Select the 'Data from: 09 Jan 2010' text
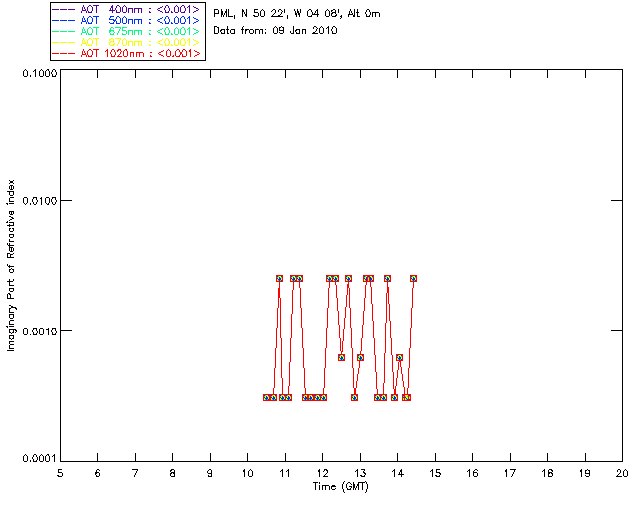This screenshot has height=512, width=640. coord(275,31)
